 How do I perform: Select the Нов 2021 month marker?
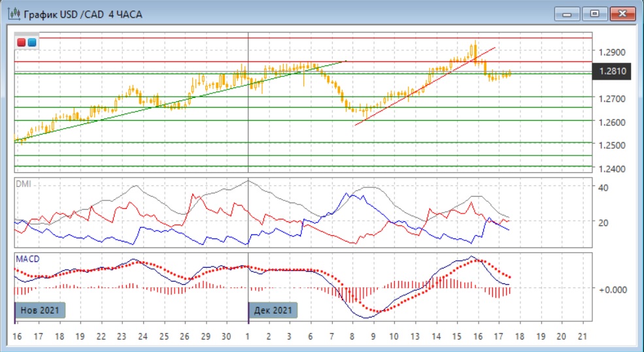(41, 311)
